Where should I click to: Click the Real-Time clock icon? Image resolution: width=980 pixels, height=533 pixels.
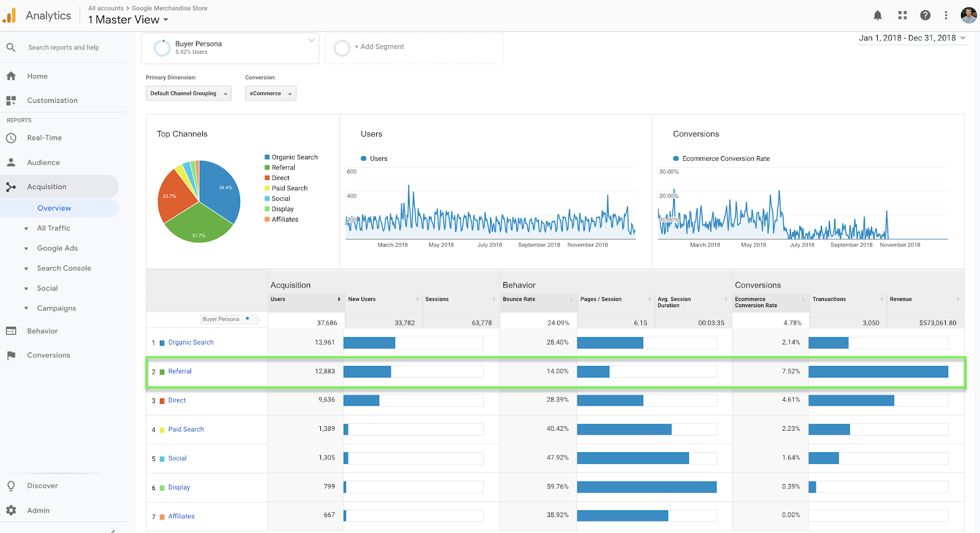coord(11,138)
